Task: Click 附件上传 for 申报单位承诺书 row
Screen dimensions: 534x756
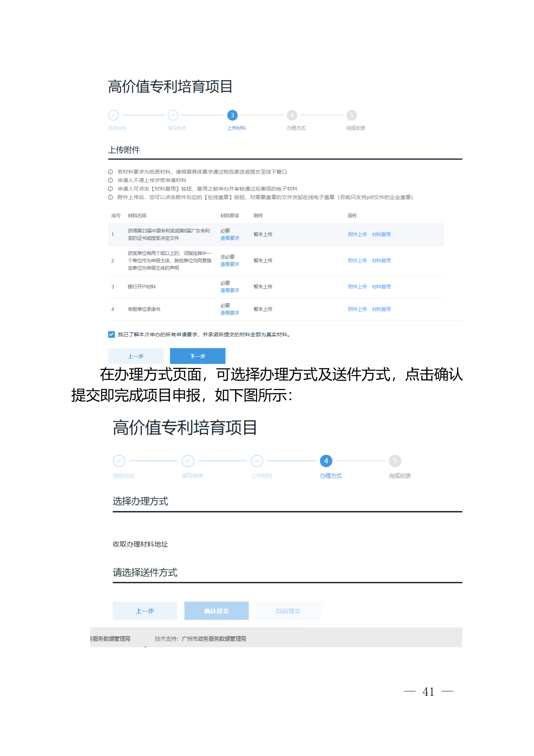Action: [x=357, y=309]
